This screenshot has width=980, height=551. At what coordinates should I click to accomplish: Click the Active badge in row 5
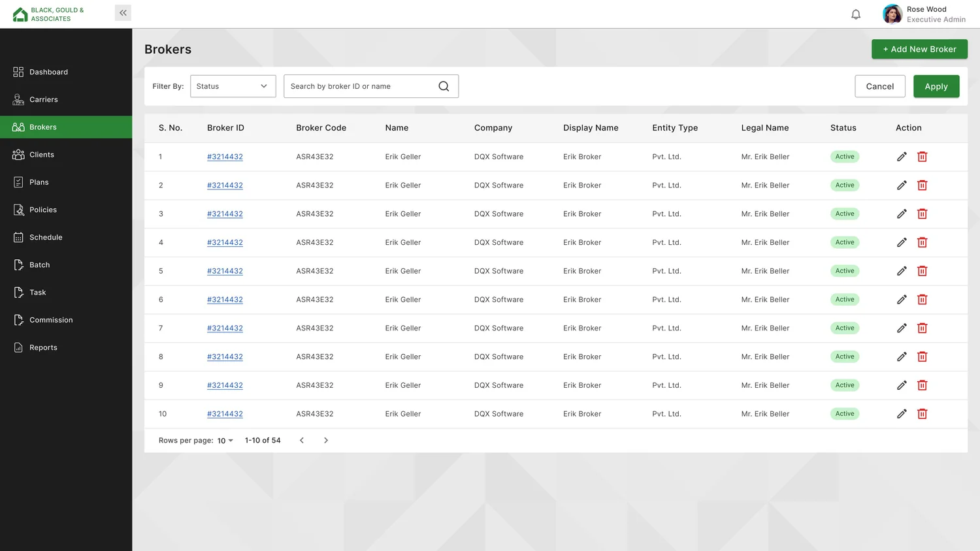tap(845, 271)
